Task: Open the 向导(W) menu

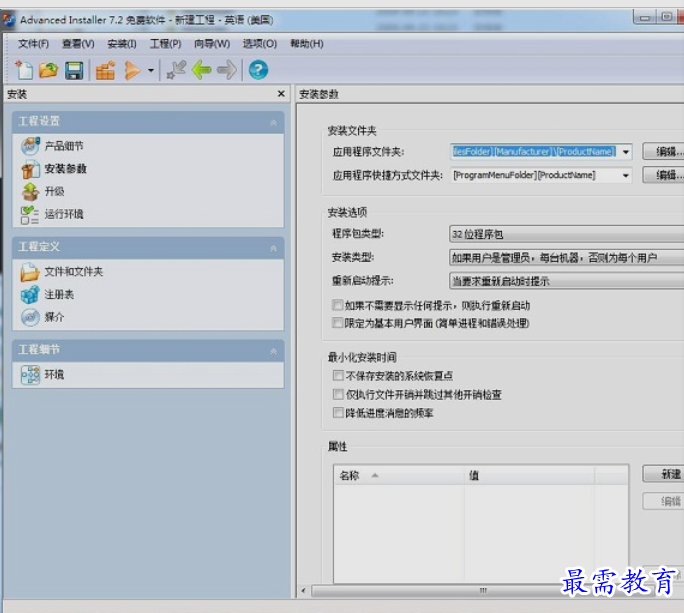Action: pos(212,44)
